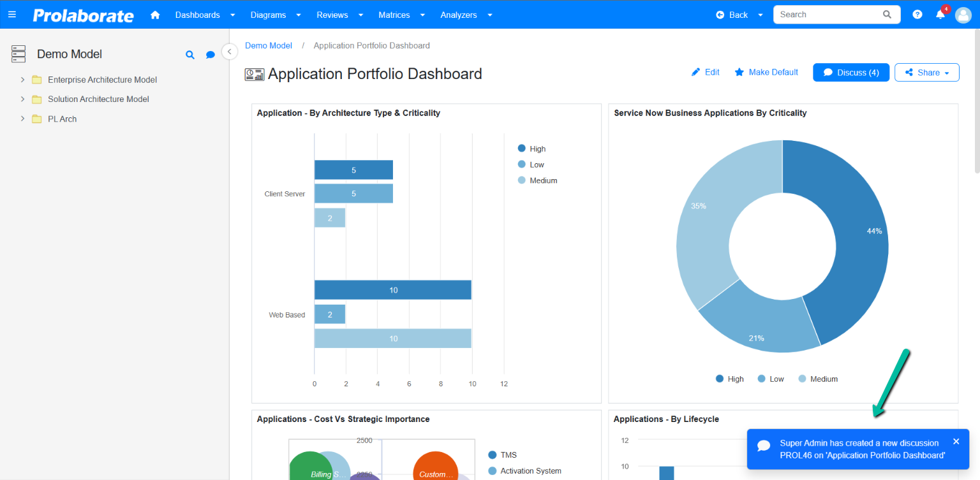This screenshot has height=480, width=980.
Task: Toggle Medium in Service Now criticality legend
Action: coord(817,379)
